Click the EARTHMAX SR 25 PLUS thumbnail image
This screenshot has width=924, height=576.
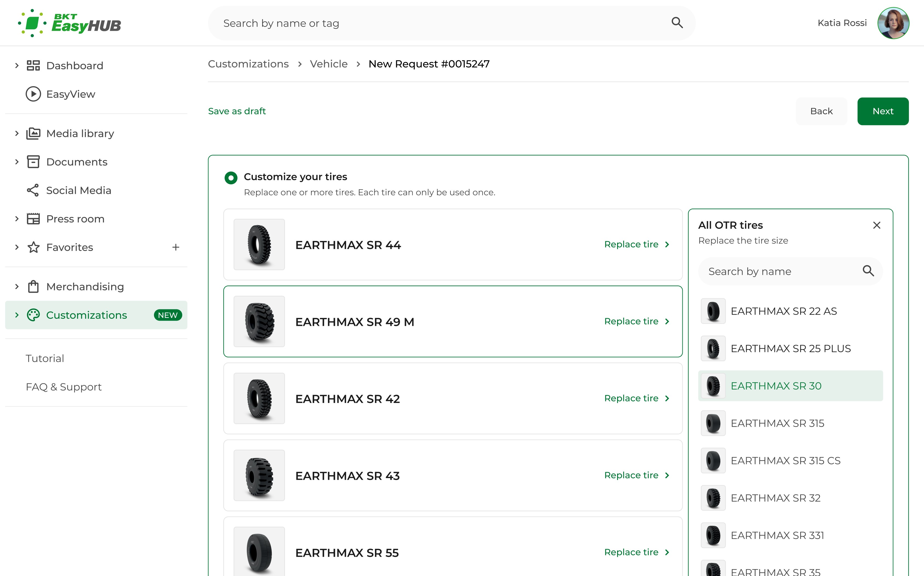(x=713, y=349)
